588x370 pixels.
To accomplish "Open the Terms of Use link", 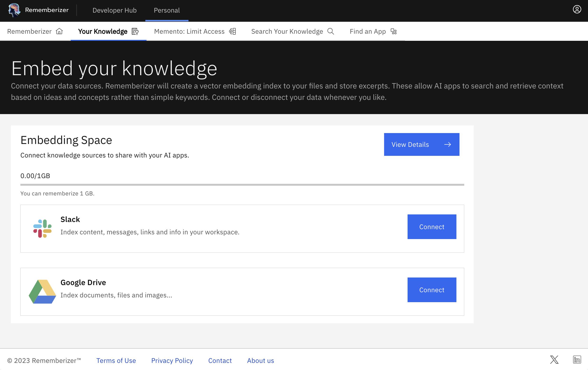I will point(116,361).
